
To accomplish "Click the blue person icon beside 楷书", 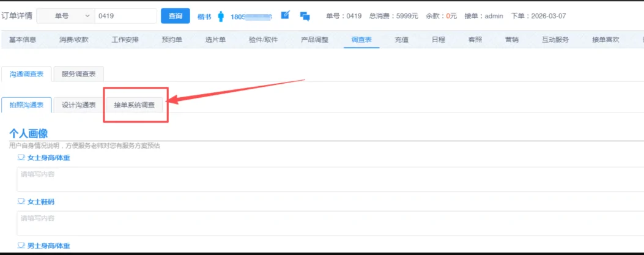I will pos(221,17).
